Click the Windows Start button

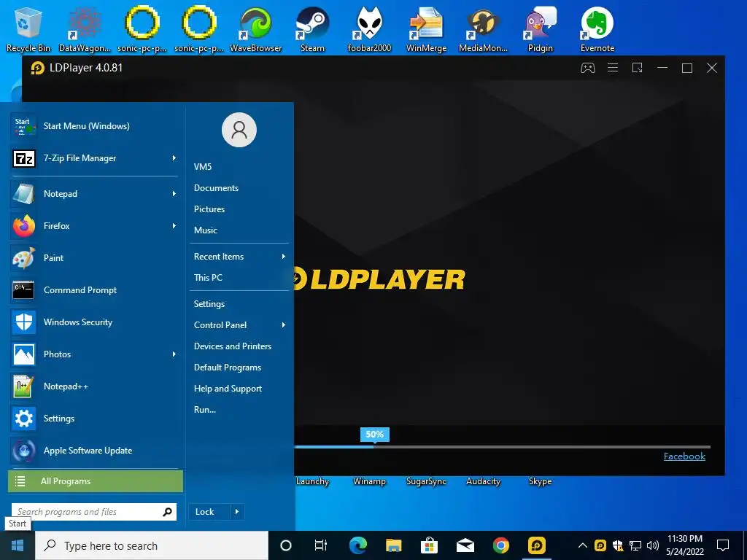[x=18, y=545]
